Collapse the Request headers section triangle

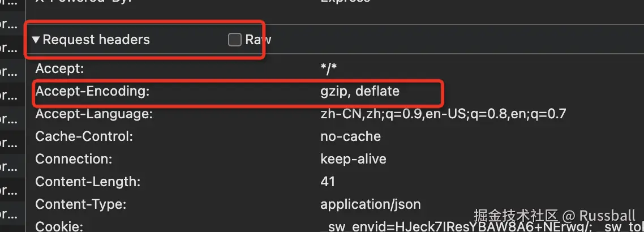[x=36, y=40]
